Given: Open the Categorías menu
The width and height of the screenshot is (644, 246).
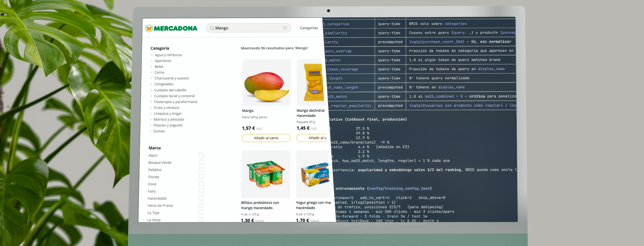Looking at the screenshot, I should [x=309, y=28].
